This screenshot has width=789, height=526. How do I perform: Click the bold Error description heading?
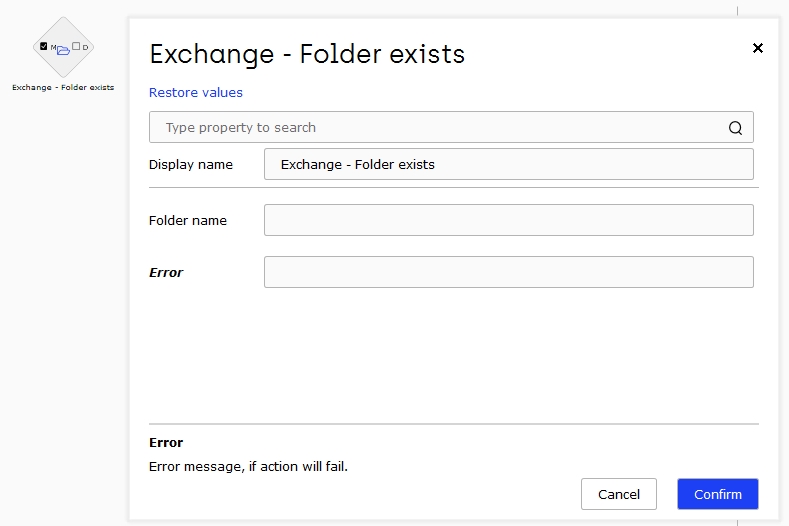point(166,442)
